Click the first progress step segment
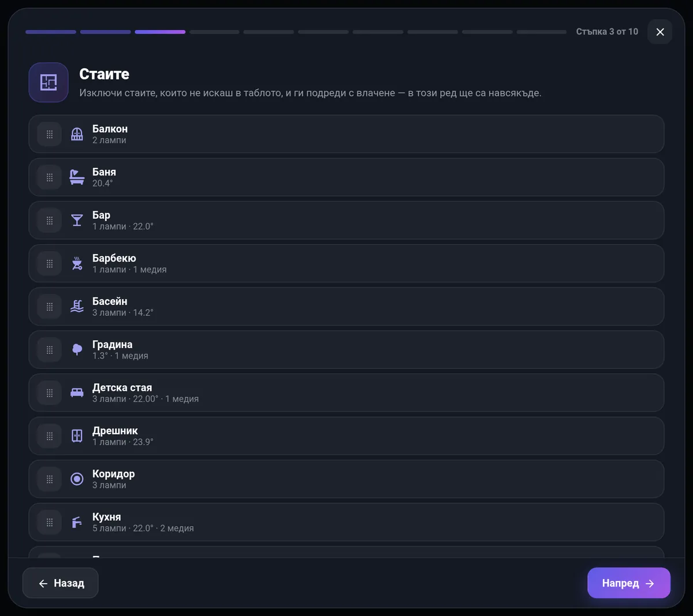The width and height of the screenshot is (693, 616). (51, 32)
